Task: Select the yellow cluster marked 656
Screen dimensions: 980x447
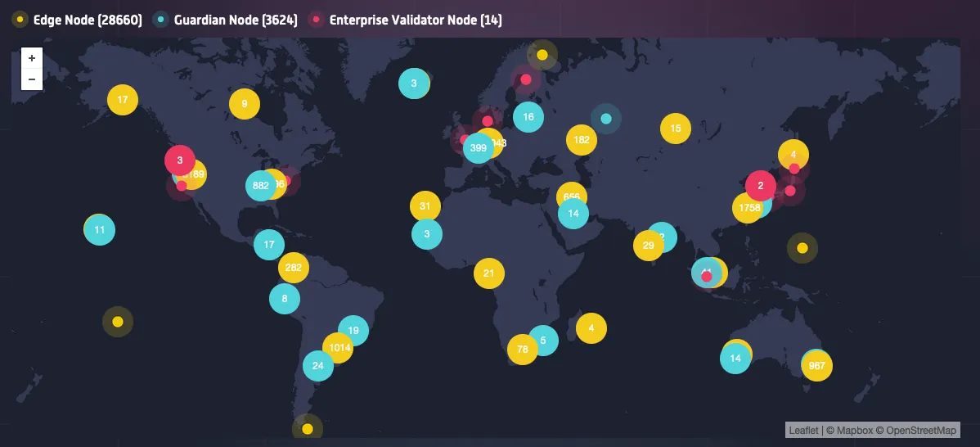Action: [x=571, y=192]
